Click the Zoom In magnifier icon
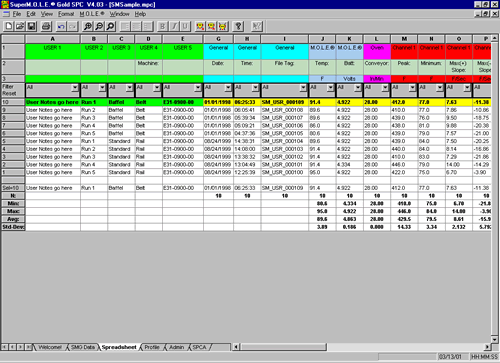Screen dimensions: 500x363 coord(87,26)
